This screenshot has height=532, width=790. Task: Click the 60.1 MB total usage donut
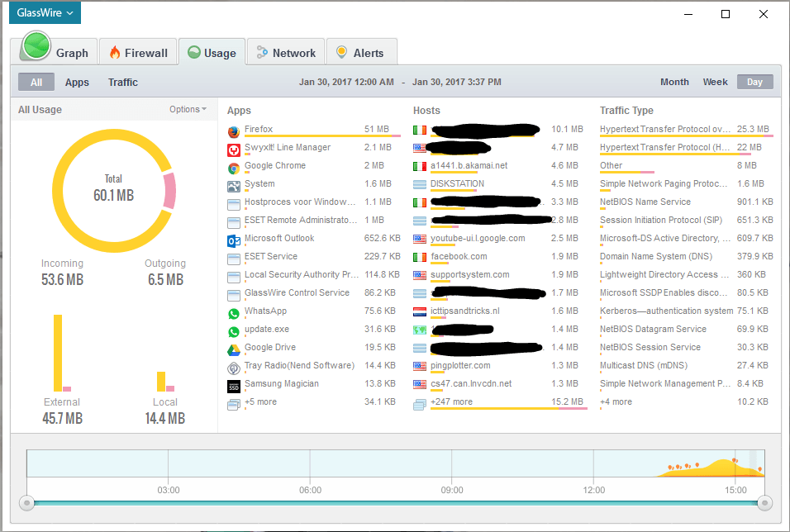click(x=114, y=191)
